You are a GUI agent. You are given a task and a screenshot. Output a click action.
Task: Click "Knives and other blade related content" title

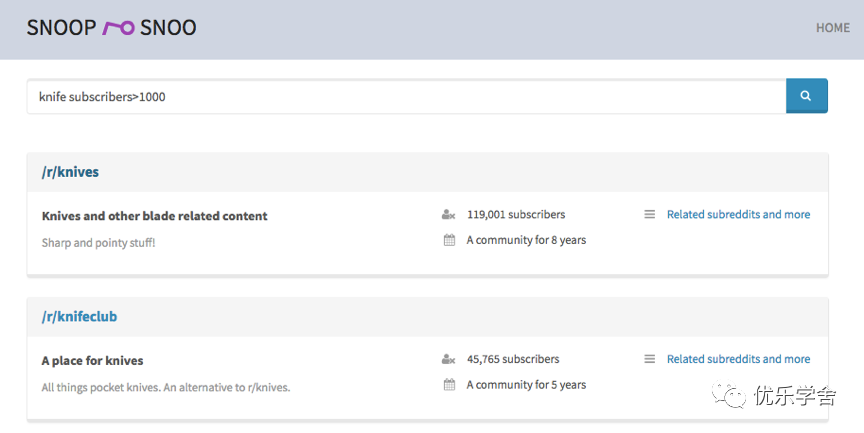click(154, 216)
